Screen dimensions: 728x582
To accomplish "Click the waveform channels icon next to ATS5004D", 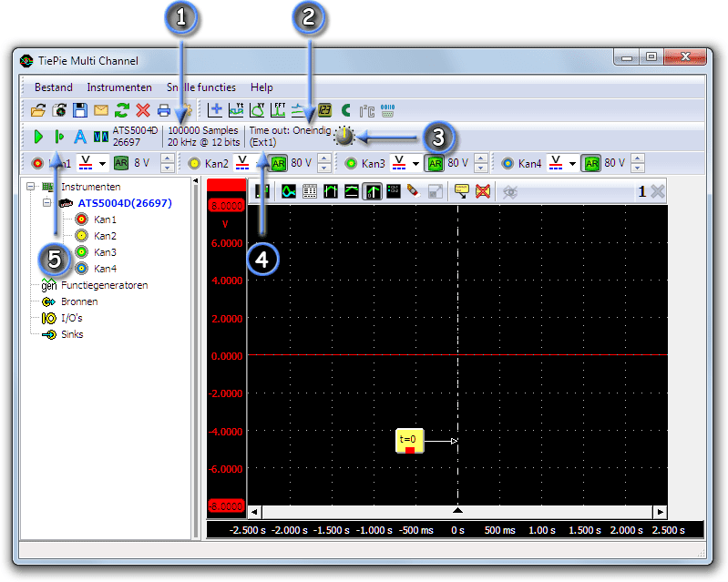I will click(x=101, y=137).
